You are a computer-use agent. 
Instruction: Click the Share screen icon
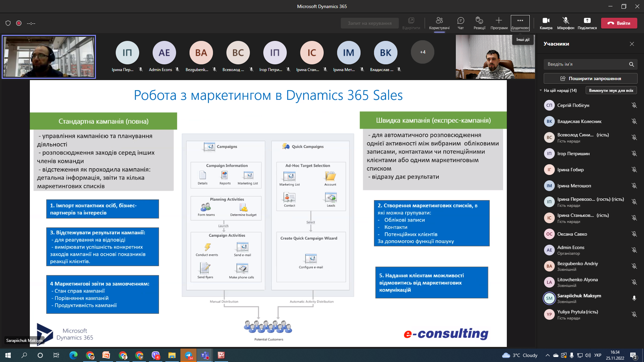[587, 21]
